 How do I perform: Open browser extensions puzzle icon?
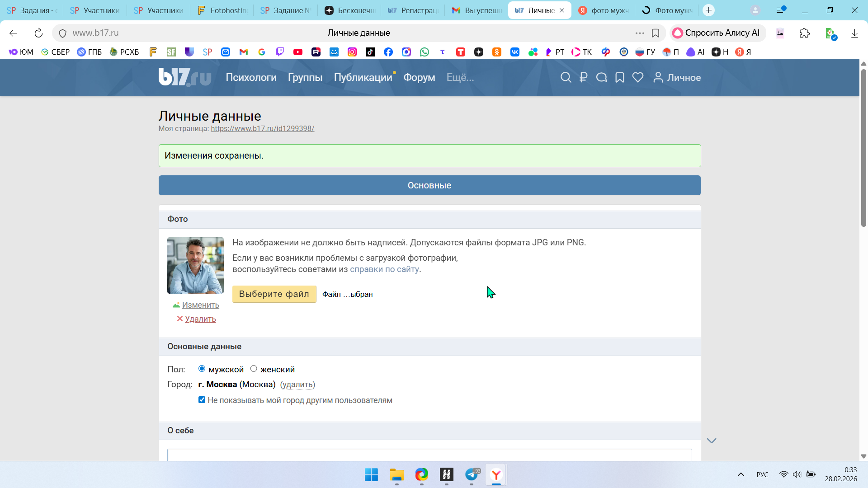tap(804, 33)
